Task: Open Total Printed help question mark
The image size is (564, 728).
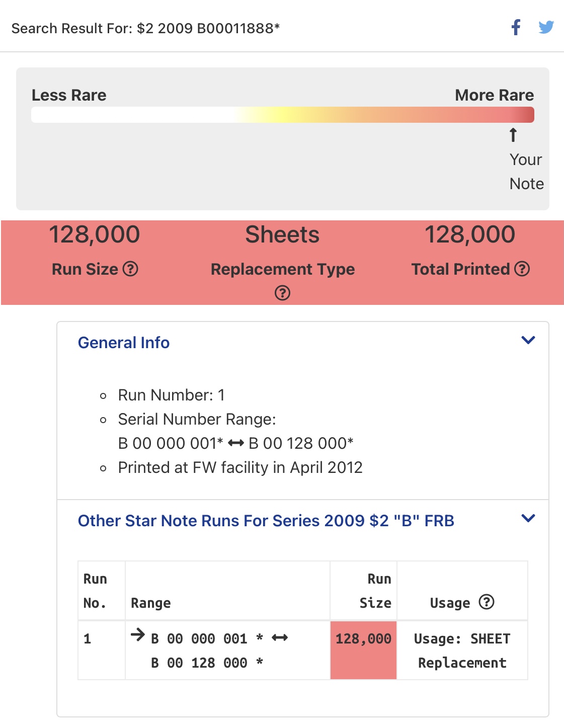Action: 522,269
